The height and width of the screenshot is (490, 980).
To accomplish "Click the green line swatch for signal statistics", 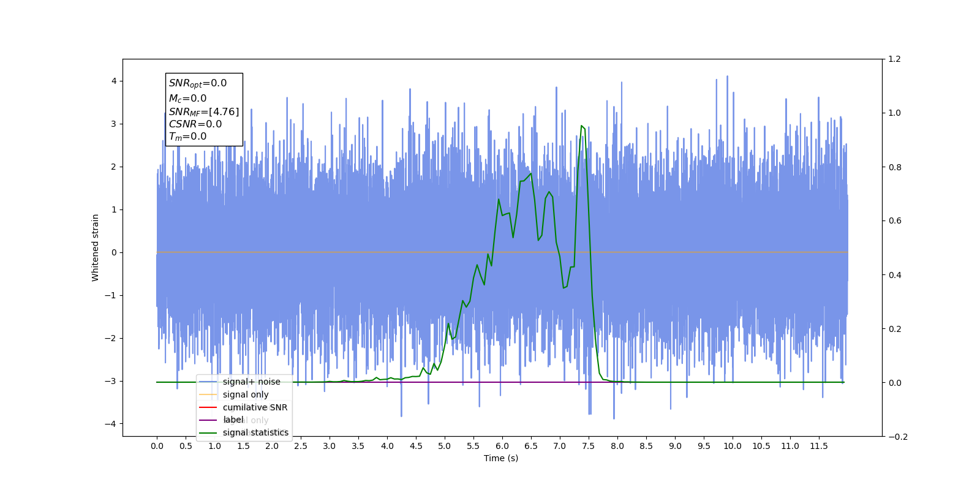I will 208,433.
